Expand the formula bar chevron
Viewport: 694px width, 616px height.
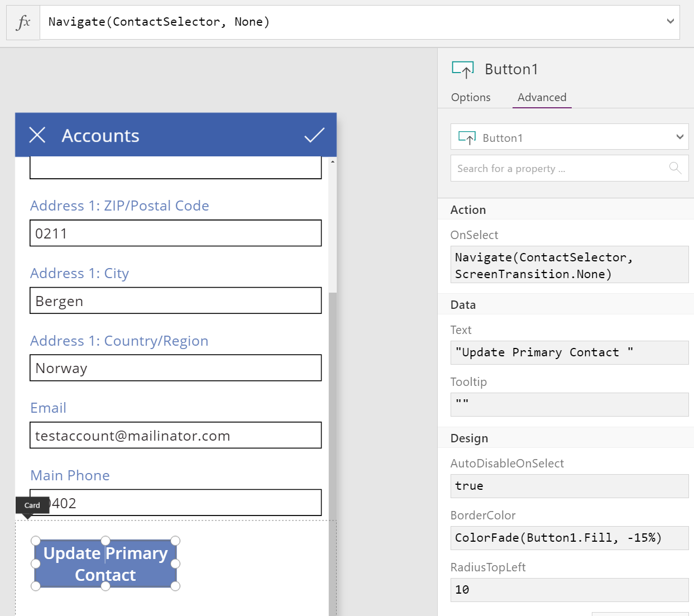click(670, 22)
